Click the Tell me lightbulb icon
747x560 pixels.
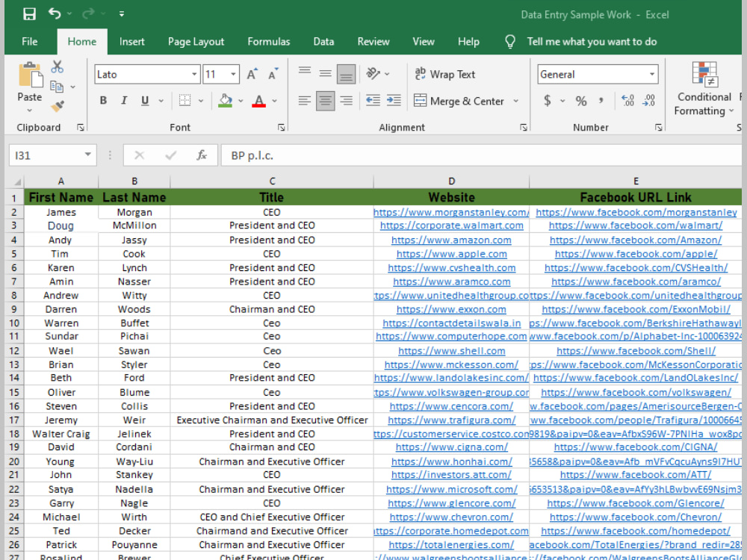tap(510, 41)
